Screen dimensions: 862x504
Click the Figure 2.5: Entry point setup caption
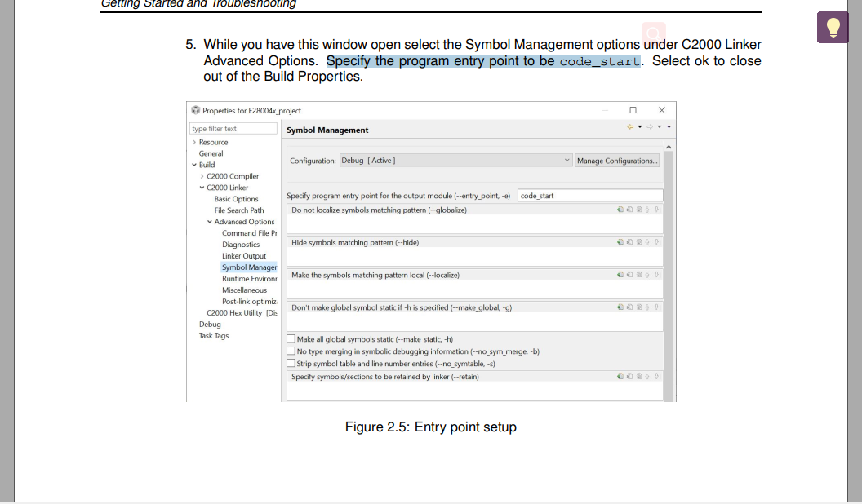click(431, 427)
